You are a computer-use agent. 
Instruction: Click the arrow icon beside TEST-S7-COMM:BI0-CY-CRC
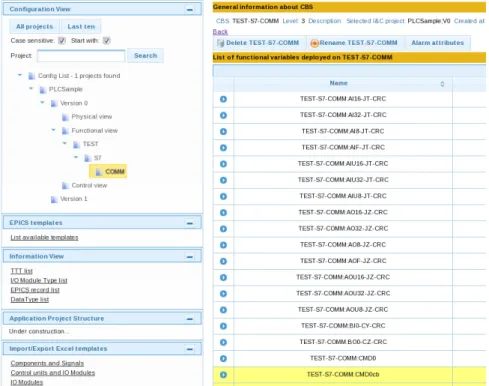pyautogui.click(x=223, y=326)
